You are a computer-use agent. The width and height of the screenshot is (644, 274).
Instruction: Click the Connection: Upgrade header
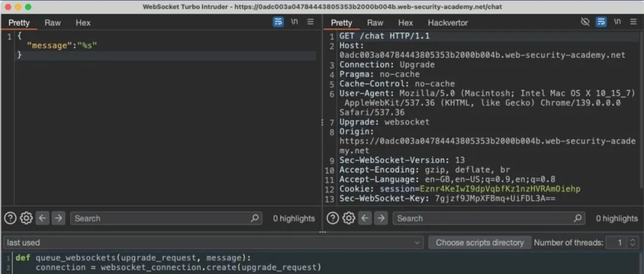[387, 64]
